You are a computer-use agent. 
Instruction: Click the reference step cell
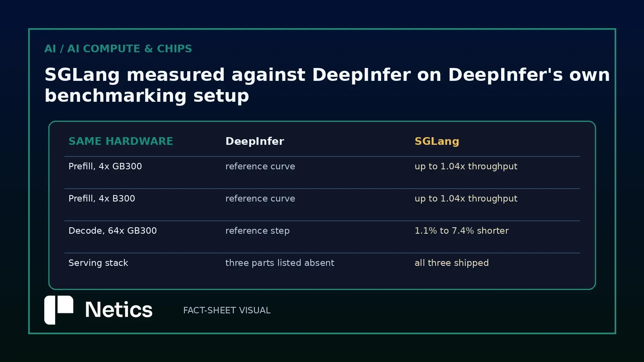pos(258,231)
